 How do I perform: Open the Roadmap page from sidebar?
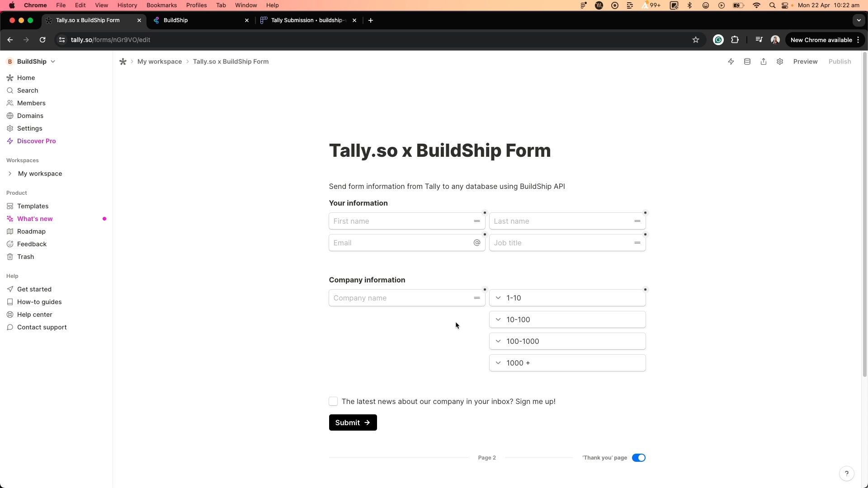pos(31,231)
